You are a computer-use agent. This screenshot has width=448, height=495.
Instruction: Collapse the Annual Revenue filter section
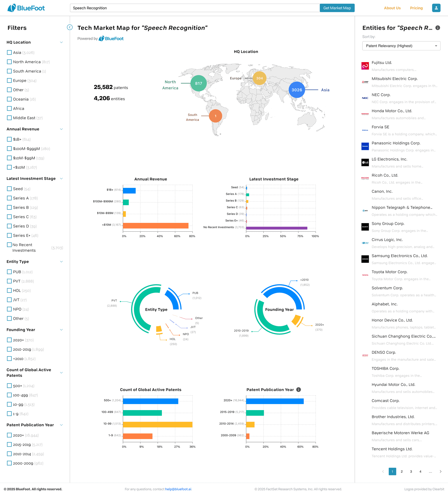click(61, 129)
